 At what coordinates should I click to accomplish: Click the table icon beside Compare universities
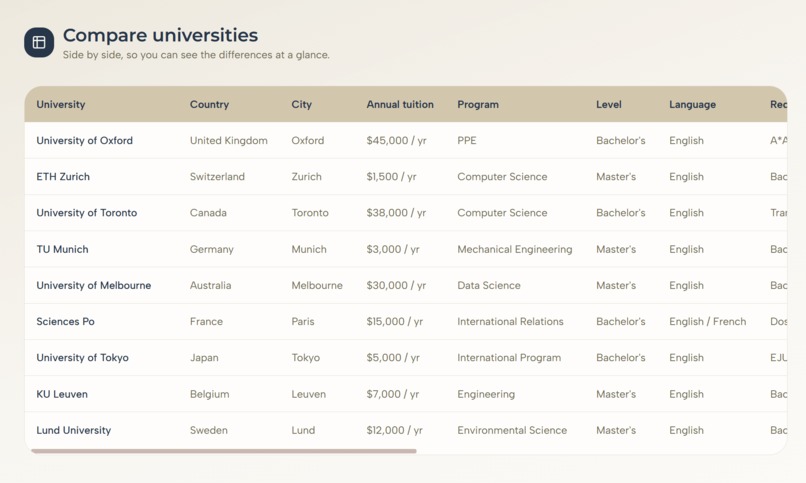[x=39, y=42]
